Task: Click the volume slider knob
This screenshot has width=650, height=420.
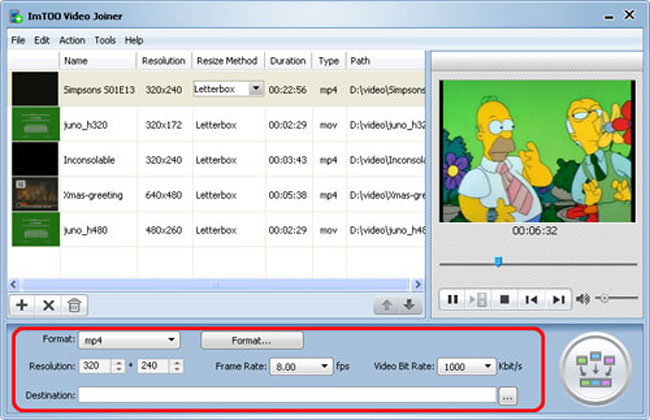Action: (x=604, y=298)
